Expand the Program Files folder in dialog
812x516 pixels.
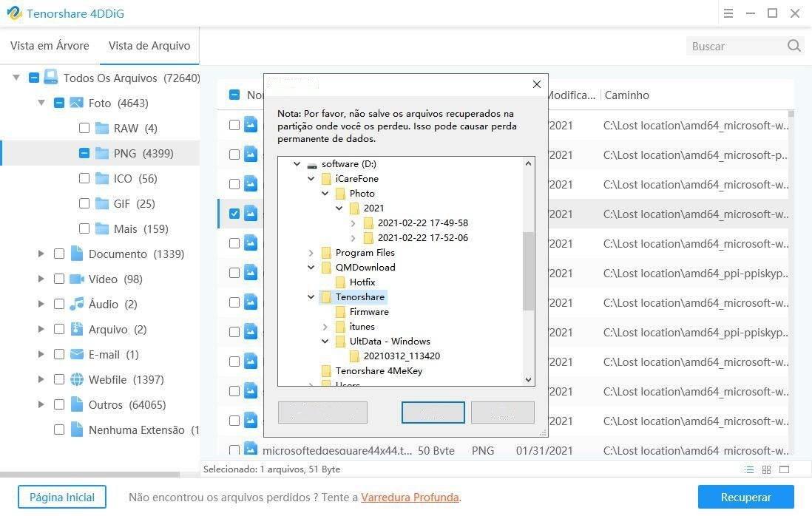coord(311,252)
